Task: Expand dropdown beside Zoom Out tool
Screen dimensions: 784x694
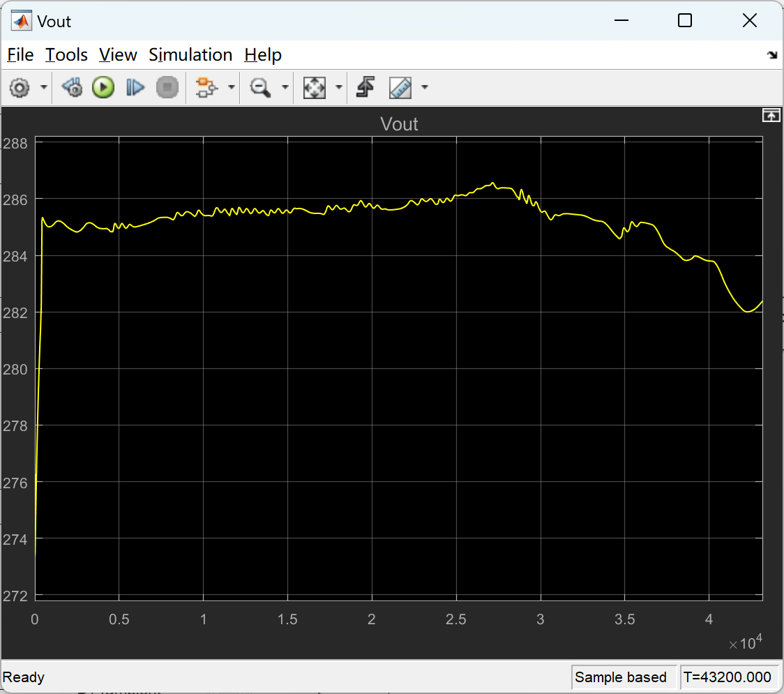Action: tap(285, 88)
